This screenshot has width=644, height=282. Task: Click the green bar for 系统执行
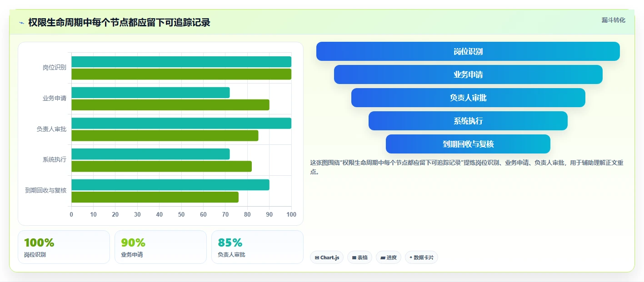click(x=161, y=166)
